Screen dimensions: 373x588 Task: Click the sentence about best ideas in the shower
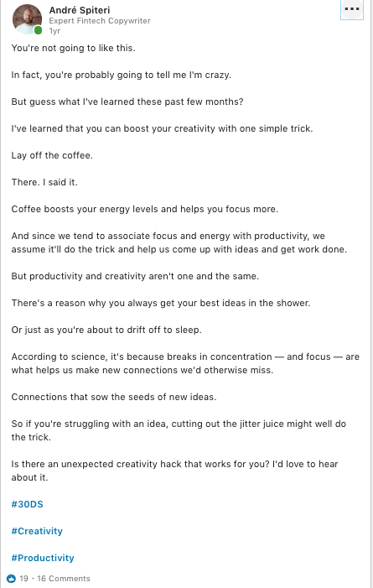[x=161, y=303]
